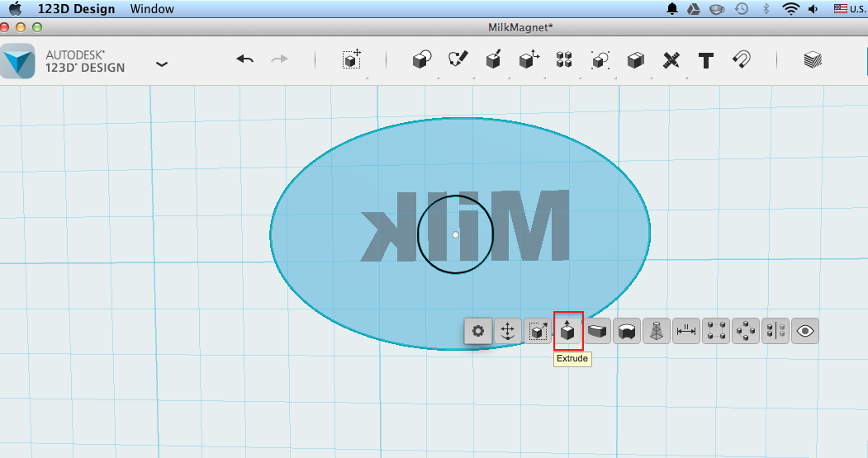Open the Sketch tool menu
Screen dimensions: 868x458
(458, 59)
